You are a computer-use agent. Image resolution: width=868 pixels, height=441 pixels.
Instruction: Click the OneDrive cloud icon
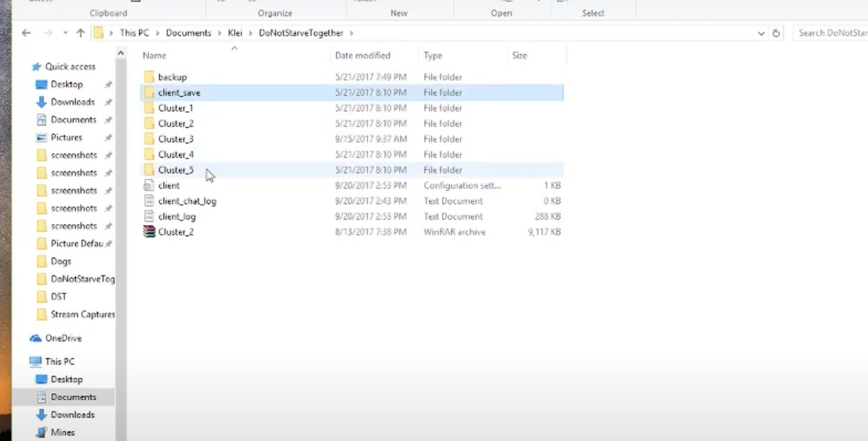36,338
